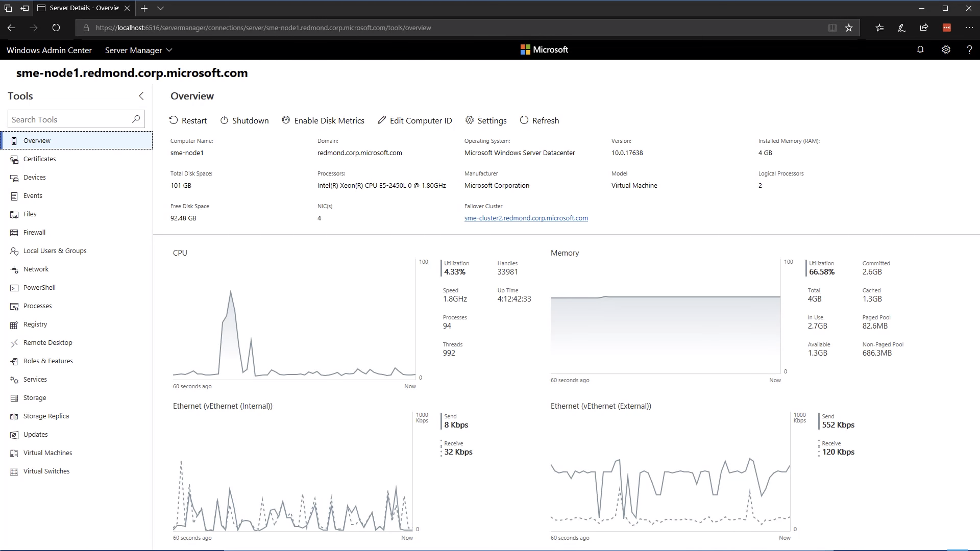Open the Remote Desktop tool

point(47,342)
